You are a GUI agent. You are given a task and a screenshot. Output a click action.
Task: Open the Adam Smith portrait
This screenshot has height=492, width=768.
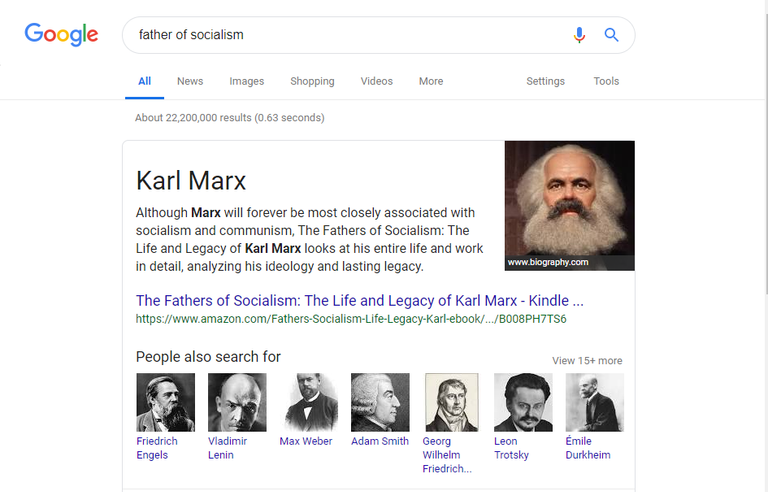tap(380, 402)
